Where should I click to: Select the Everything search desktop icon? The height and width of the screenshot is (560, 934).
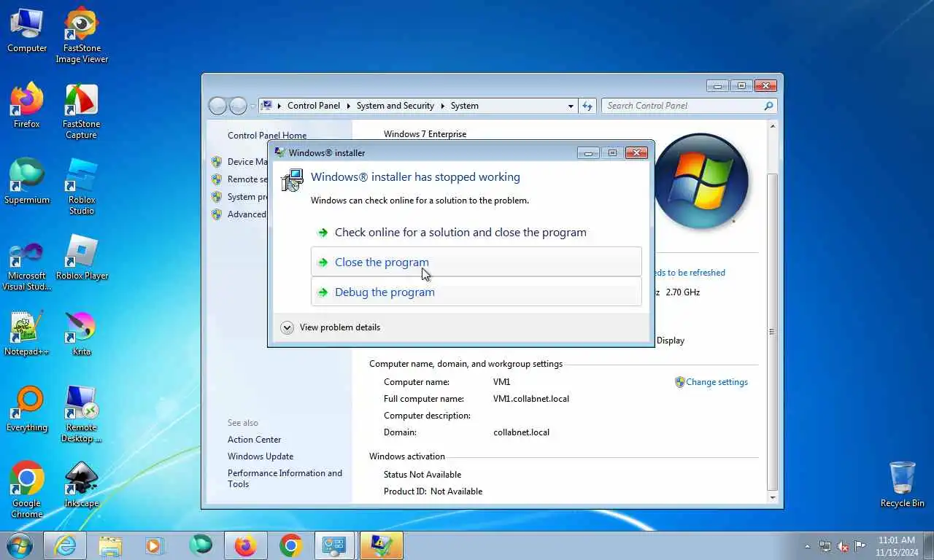(x=27, y=410)
